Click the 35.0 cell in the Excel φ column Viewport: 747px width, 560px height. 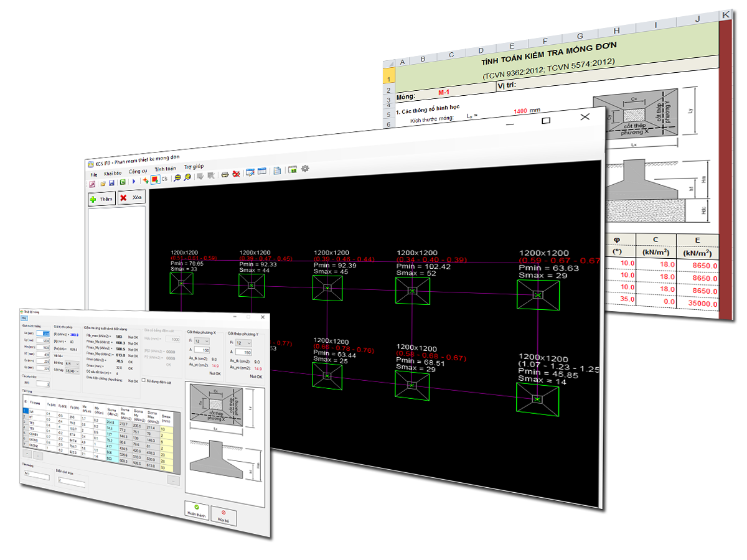pyautogui.click(x=621, y=299)
